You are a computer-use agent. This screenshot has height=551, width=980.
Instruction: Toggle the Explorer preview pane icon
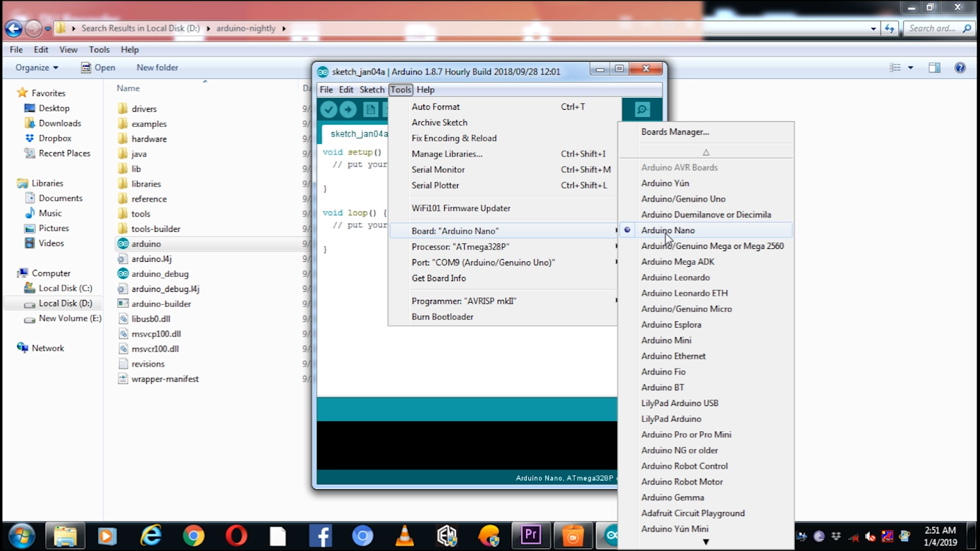(x=934, y=67)
